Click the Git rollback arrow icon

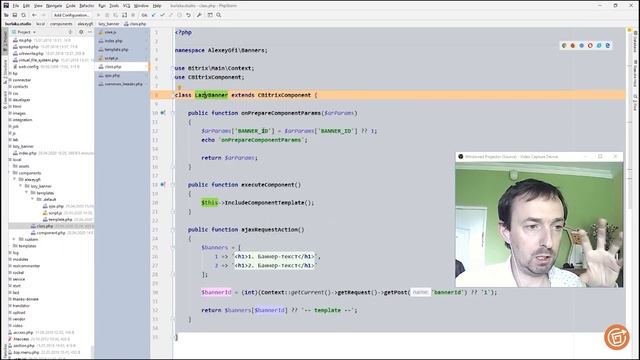click(x=188, y=15)
